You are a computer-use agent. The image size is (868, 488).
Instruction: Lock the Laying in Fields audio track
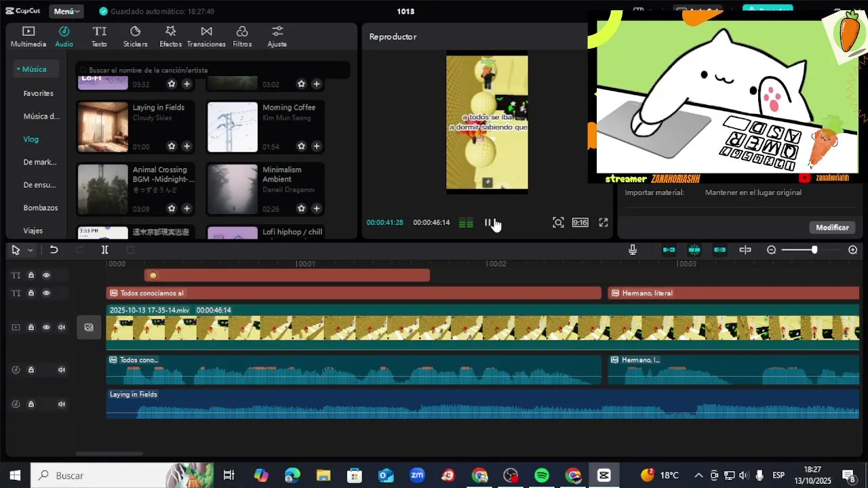coord(31,405)
